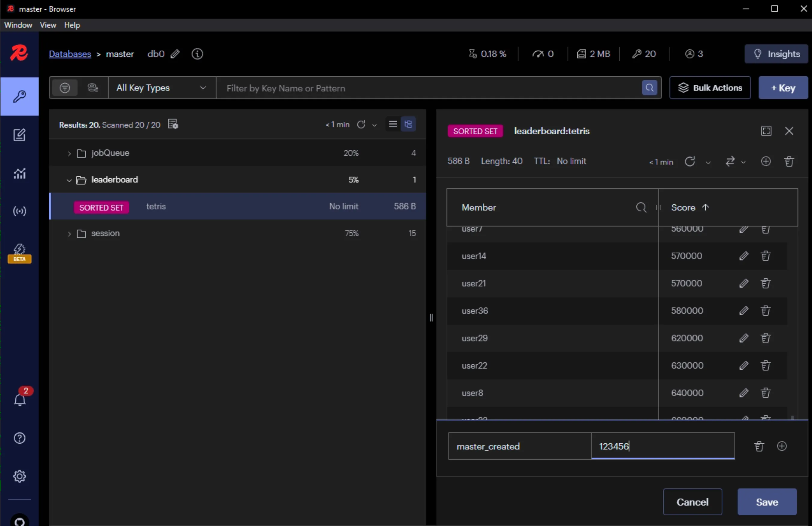Cancel adding the member

pos(692,502)
